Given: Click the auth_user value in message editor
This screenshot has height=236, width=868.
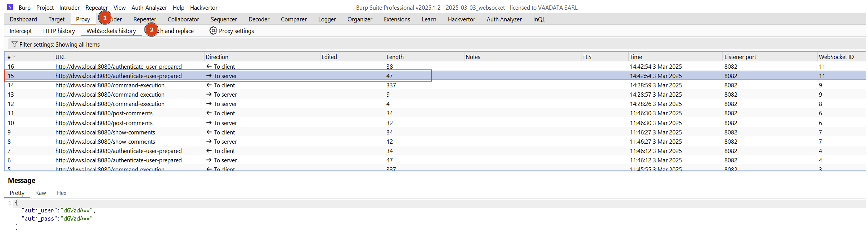Looking at the screenshot, I should pos(77,210).
